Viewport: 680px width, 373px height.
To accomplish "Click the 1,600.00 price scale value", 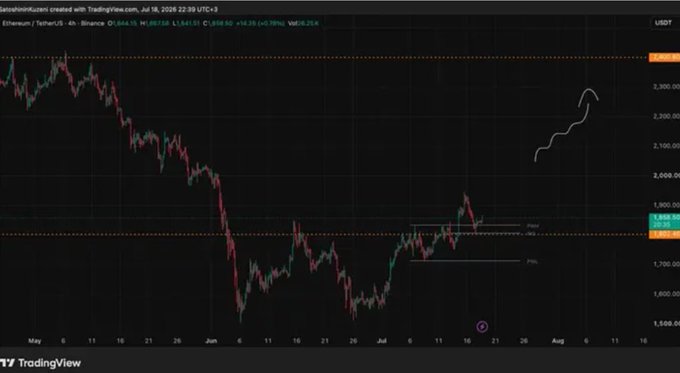I will pyautogui.click(x=666, y=294).
